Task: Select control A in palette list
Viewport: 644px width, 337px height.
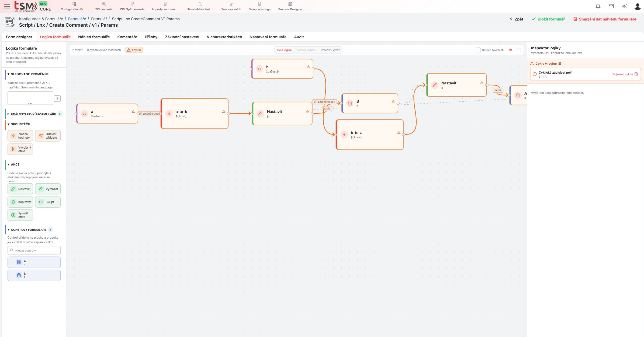Action: point(34,262)
